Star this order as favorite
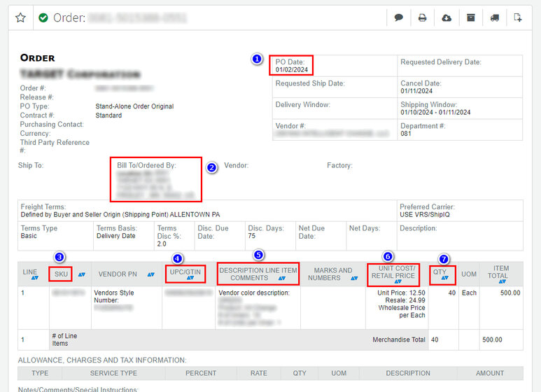This screenshot has width=541, height=392. [21, 17]
